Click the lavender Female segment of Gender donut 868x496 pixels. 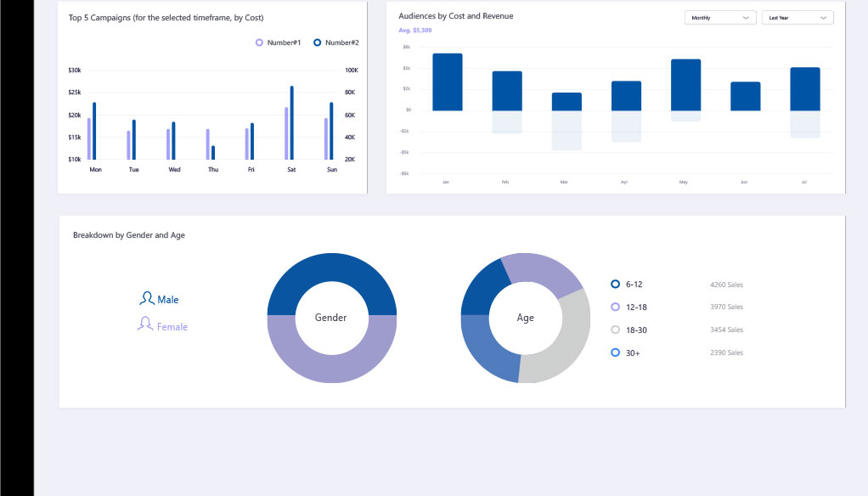pos(332,368)
